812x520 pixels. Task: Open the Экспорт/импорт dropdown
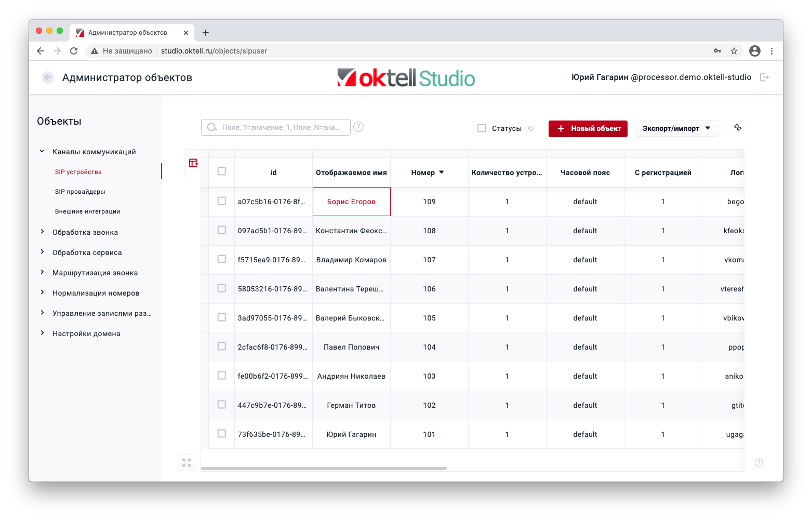(x=677, y=128)
